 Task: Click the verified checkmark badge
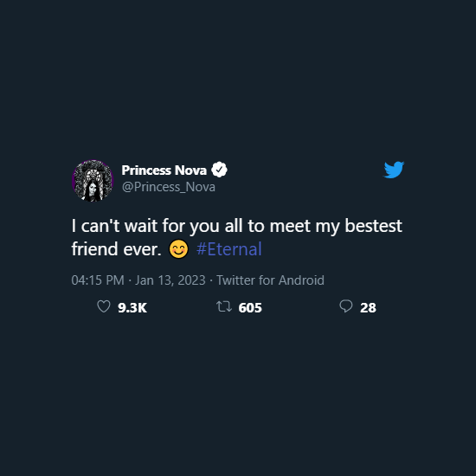[219, 170]
